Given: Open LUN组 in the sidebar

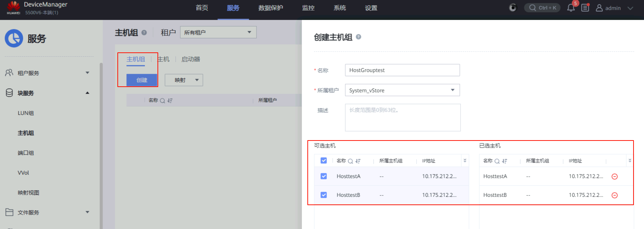Looking at the screenshot, I should pos(26,113).
